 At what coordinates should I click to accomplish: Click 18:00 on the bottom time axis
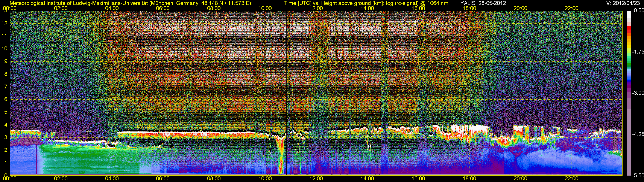469,179
